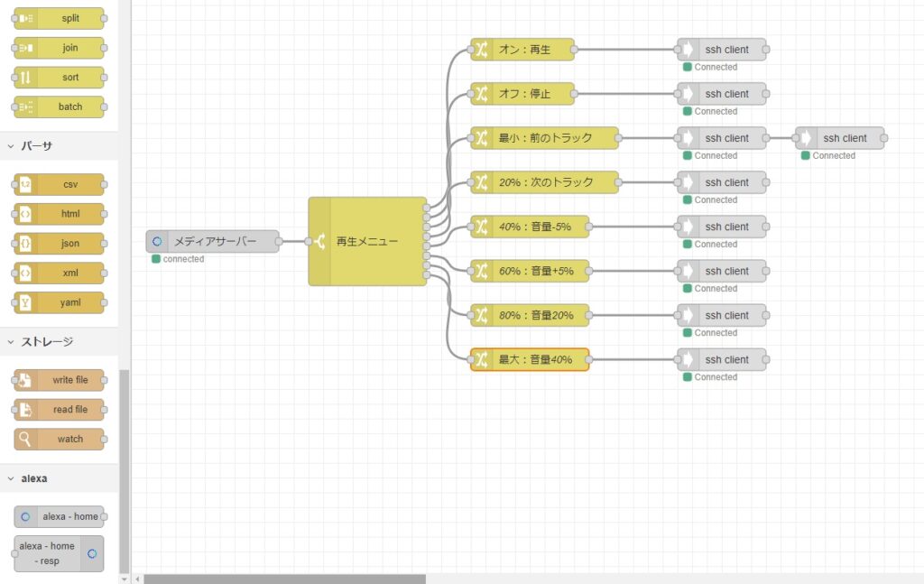
Task: Collapse the パーサ palette category
Action: [x=59, y=145]
